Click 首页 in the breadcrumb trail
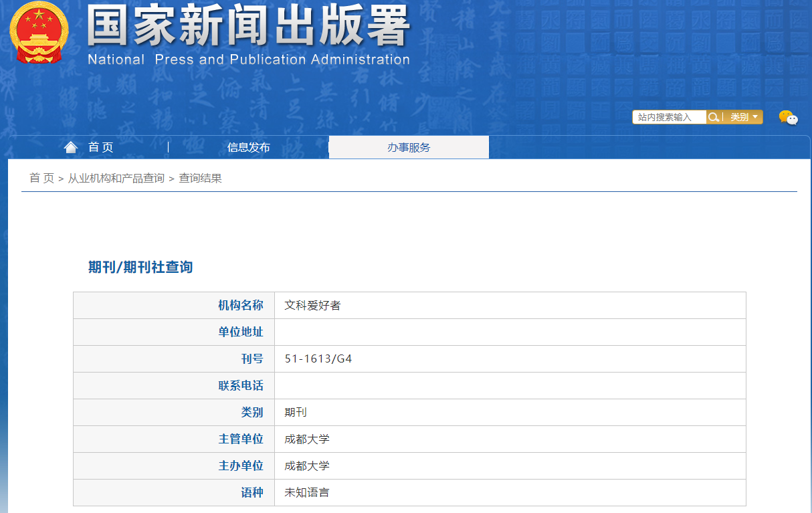The height and width of the screenshot is (513, 812). click(41, 178)
